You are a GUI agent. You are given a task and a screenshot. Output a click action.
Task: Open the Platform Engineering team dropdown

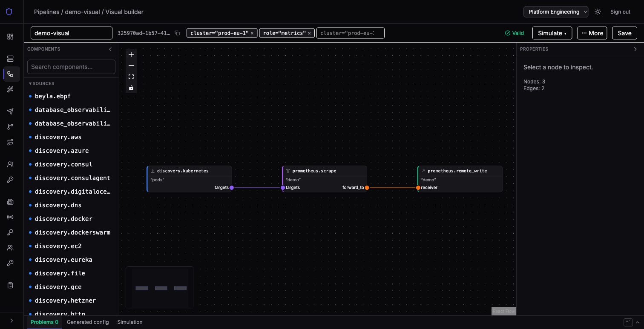pyautogui.click(x=556, y=12)
